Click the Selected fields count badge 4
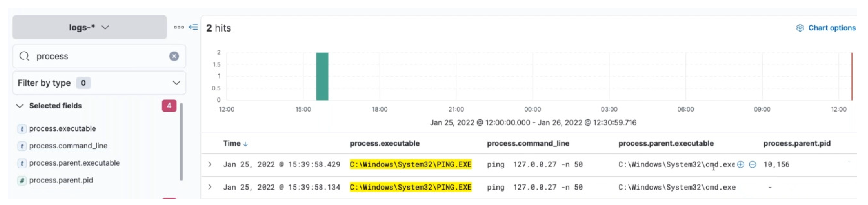Image resolution: width=868 pixels, height=205 pixels. click(169, 106)
